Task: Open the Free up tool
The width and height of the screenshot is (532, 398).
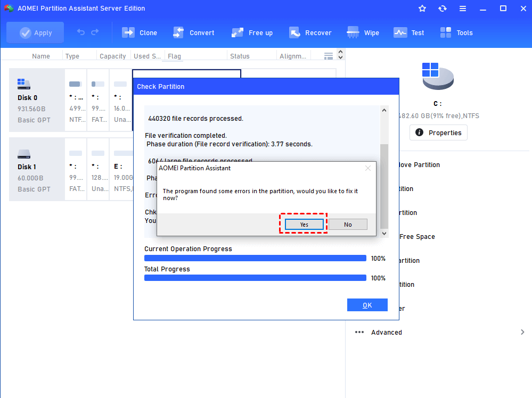Action: pyautogui.click(x=252, y=32)
